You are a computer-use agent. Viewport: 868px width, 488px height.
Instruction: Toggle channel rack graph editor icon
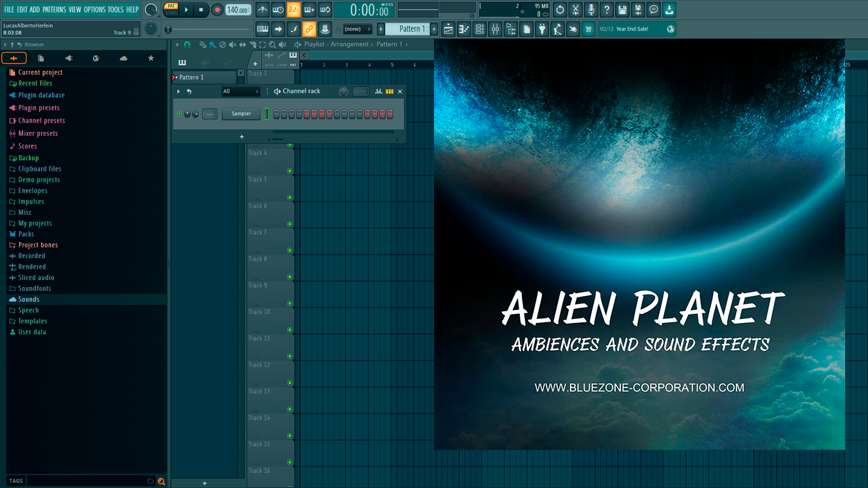point(379,91)
